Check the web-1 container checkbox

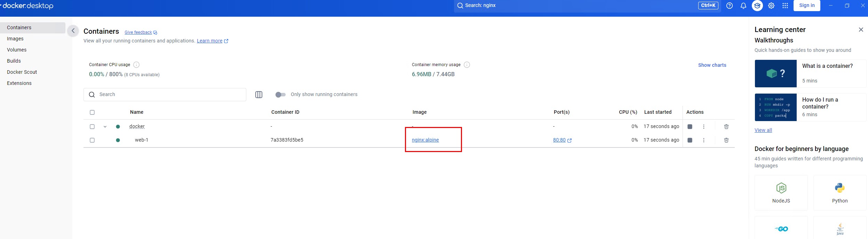[x=92, y=140]
